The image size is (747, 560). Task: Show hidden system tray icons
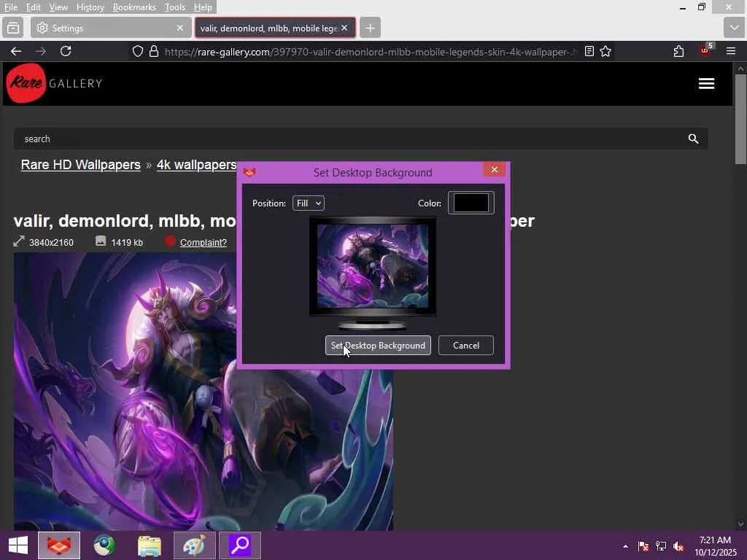[625, 546]
